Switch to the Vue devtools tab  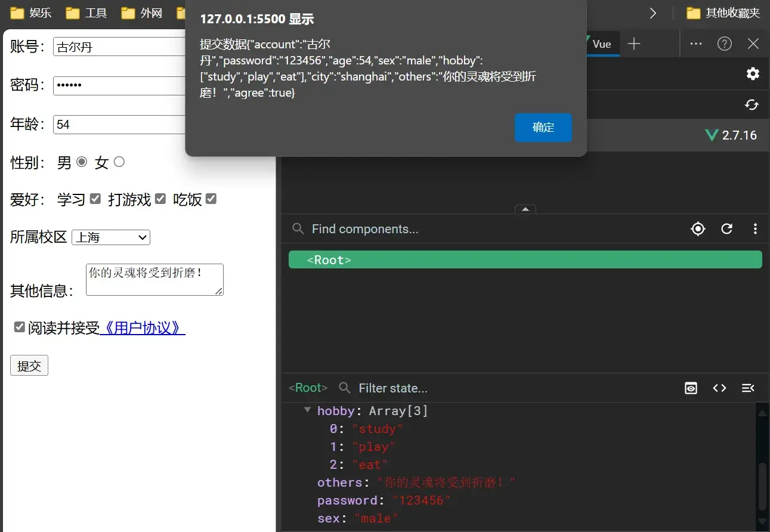tap(601, 44)
